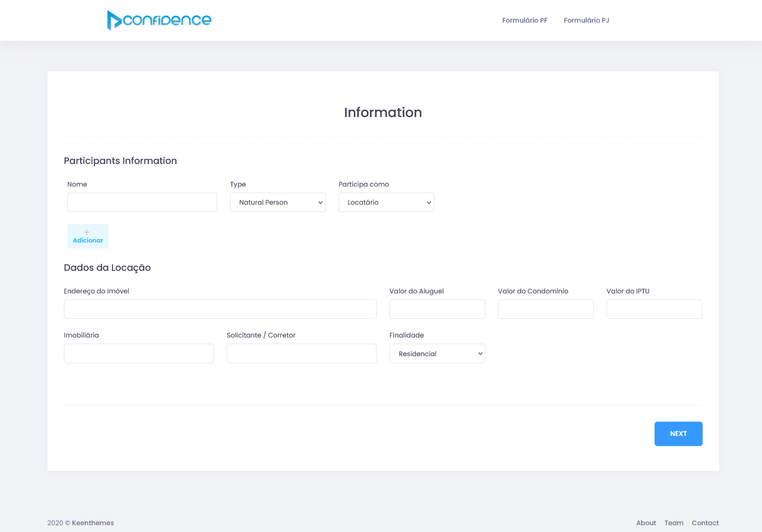The width and height of the screenshot is (762, 532).
Task: Click the Valor do Condomínio input
Action: [545, 309]
